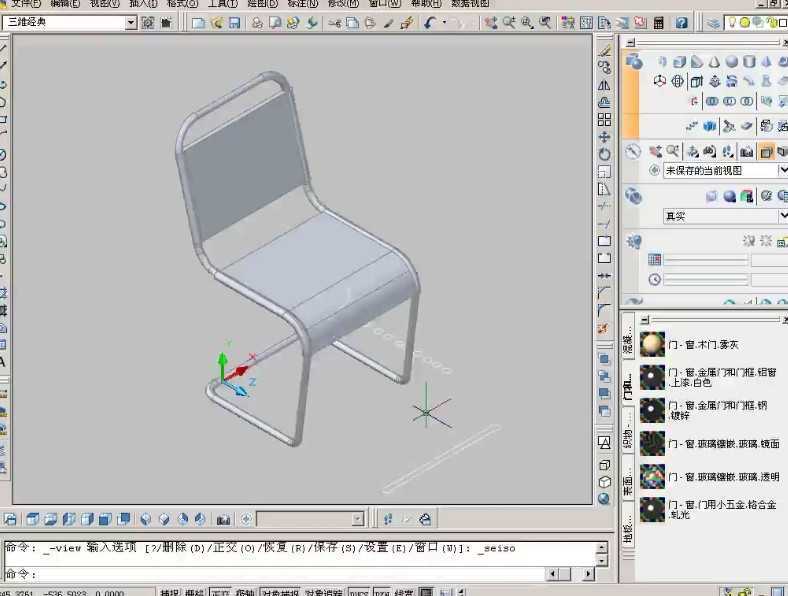The image size is (788, 596).
Task: Open the empty view toolbar dropdown
Action: (x=358, y=519)
